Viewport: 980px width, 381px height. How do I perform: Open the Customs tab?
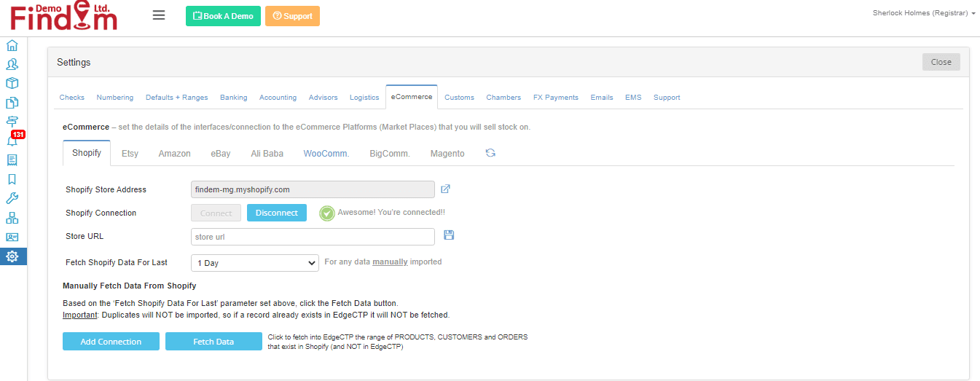pyautogui.click(x=460, y=98)
